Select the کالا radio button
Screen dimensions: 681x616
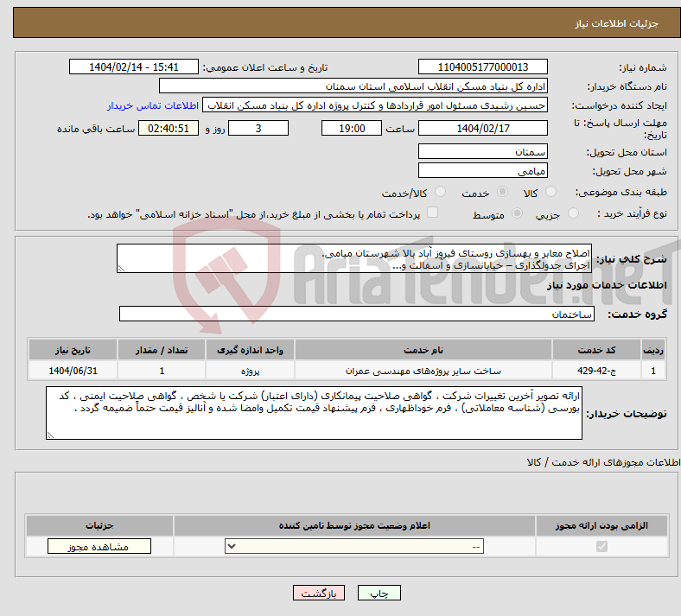pos(551,192)
